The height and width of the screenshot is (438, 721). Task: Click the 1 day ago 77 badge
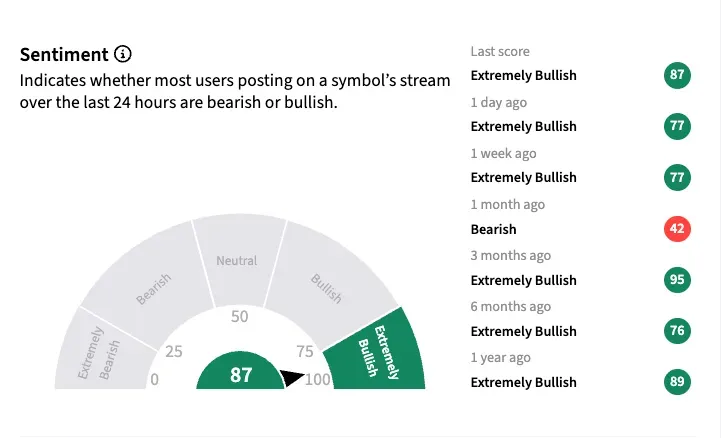(x=677, y=126)
